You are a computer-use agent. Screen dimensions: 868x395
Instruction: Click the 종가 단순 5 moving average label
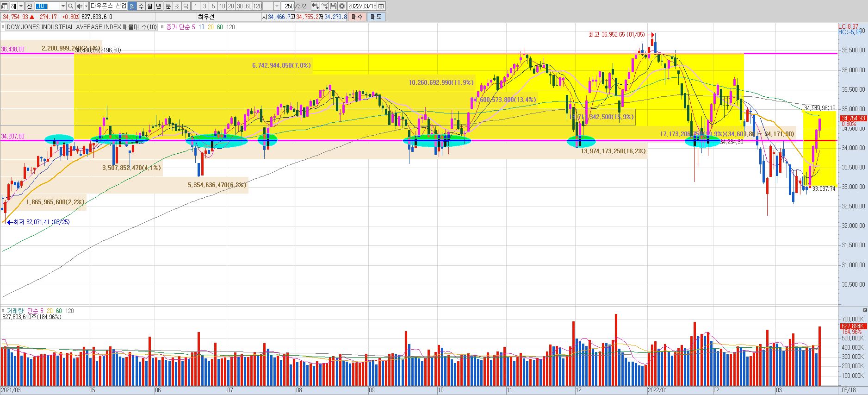click(180, 27)
